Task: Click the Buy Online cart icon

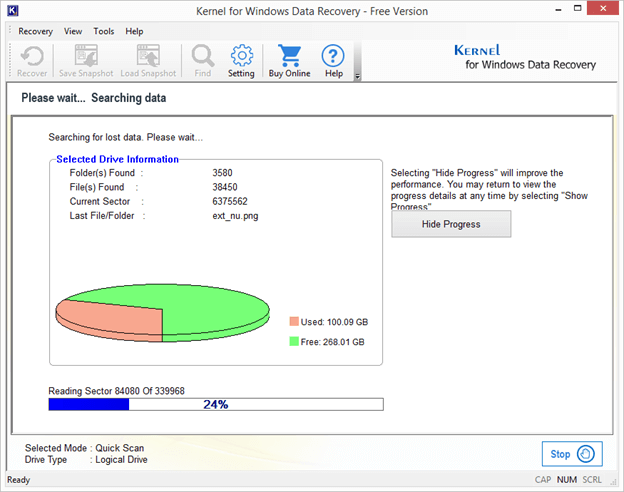Action: [x=289, y=61]
